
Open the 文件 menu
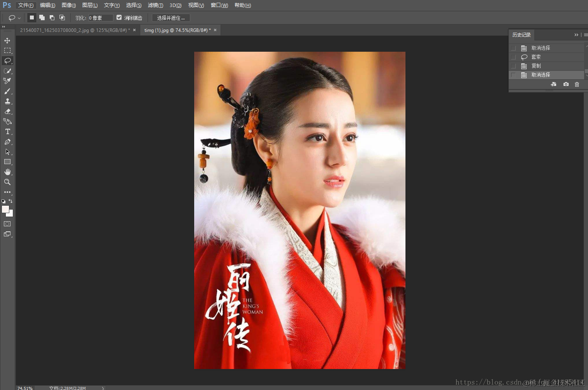26,5
